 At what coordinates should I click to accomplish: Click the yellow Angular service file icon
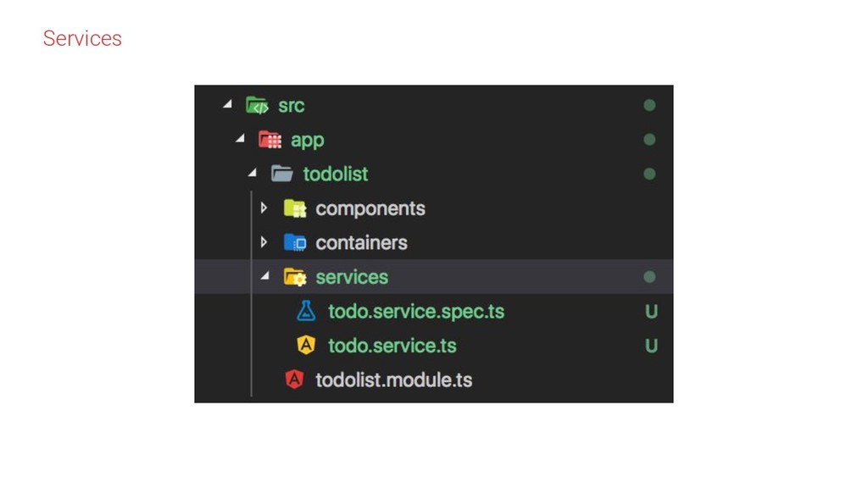pyautogui.click(x=306, y=346)
